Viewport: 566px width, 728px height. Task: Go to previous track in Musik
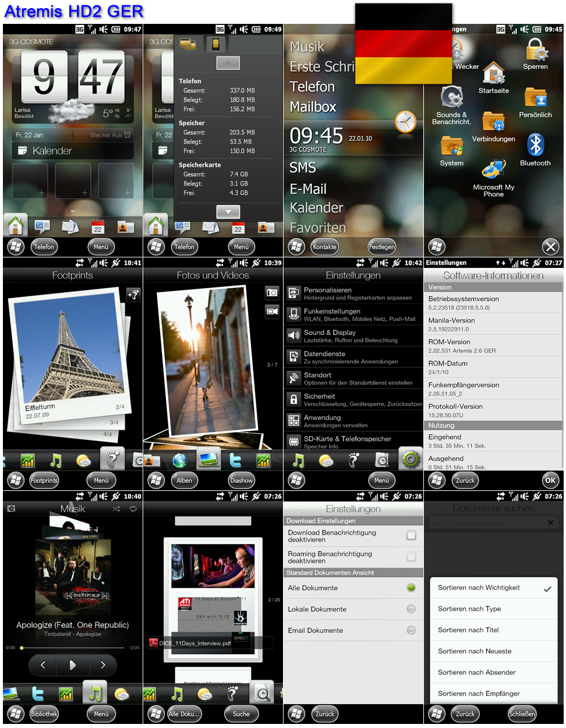(x=43, y=665)
